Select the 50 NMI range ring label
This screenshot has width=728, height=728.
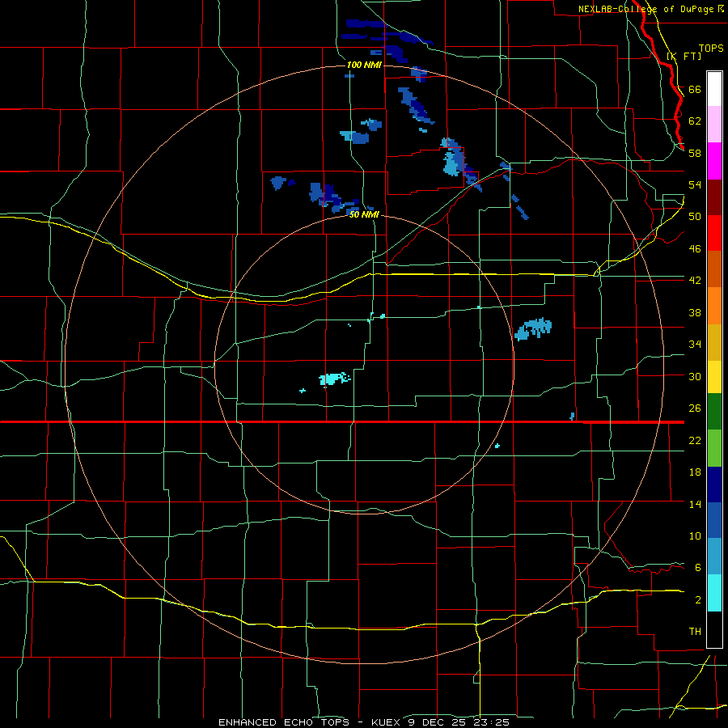(364, 215)
